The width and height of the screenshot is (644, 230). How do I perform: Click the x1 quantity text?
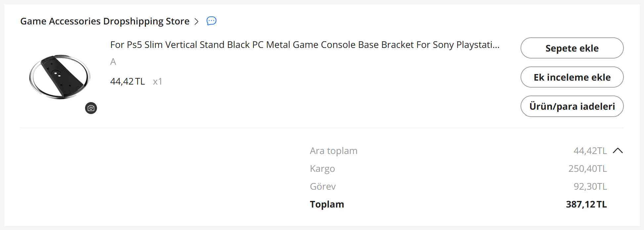[158, 82]
